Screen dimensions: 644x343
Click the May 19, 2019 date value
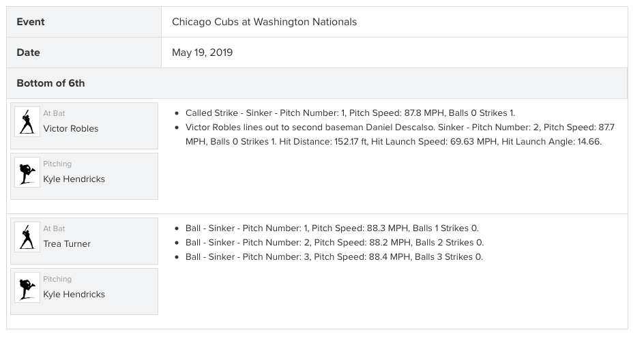[202, 53]
